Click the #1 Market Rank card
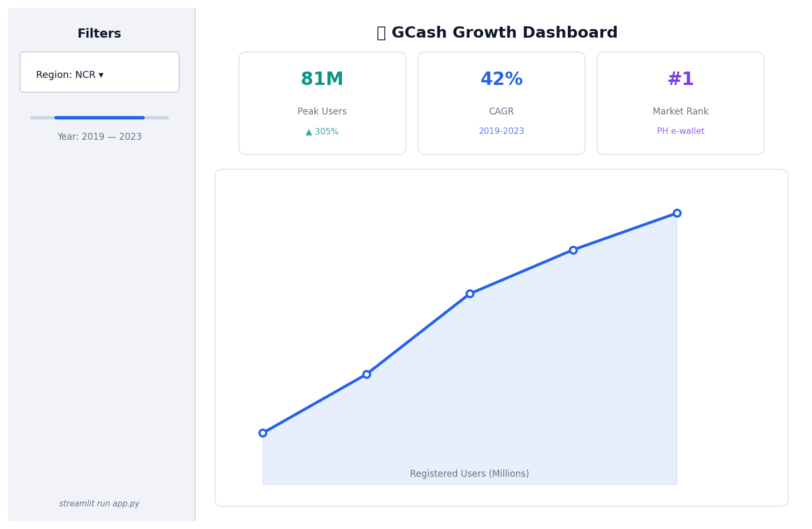 pos(680,103)
